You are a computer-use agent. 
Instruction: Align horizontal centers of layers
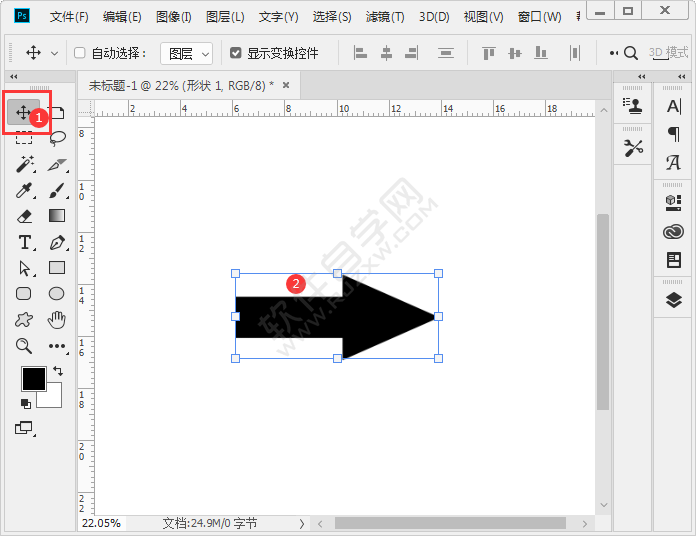tap(387, 53)
